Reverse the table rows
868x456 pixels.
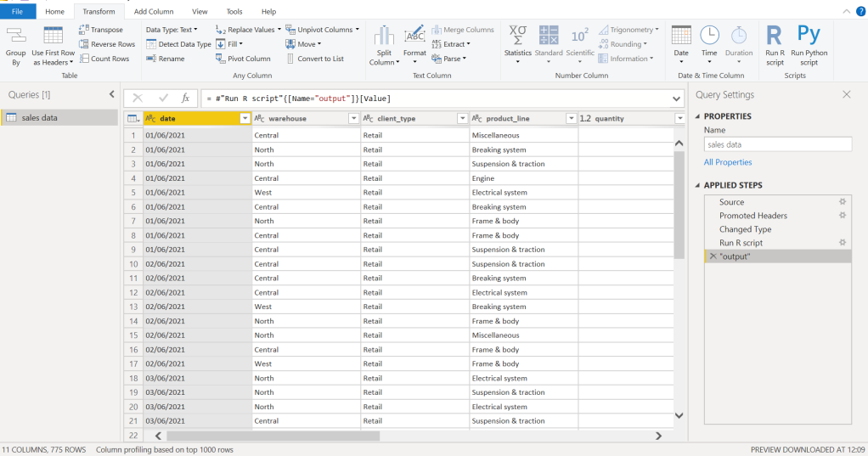click(107, 43)
